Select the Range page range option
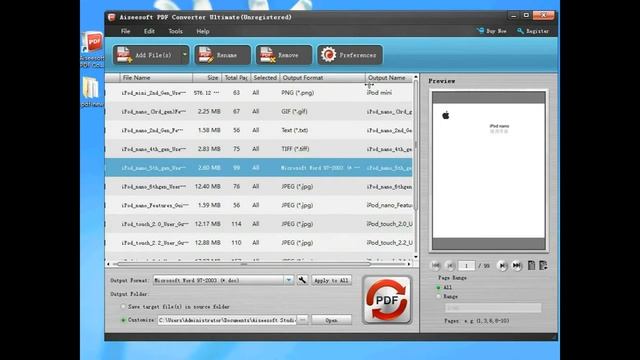The width and height of the screenshot is (640, 360). [x=438, y=297]
